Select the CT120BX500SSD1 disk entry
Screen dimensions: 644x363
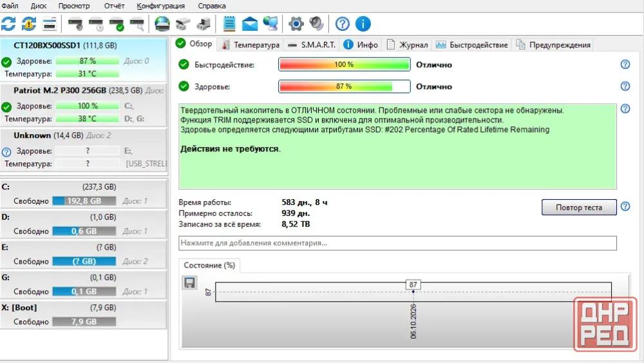(x=83, y=59)
